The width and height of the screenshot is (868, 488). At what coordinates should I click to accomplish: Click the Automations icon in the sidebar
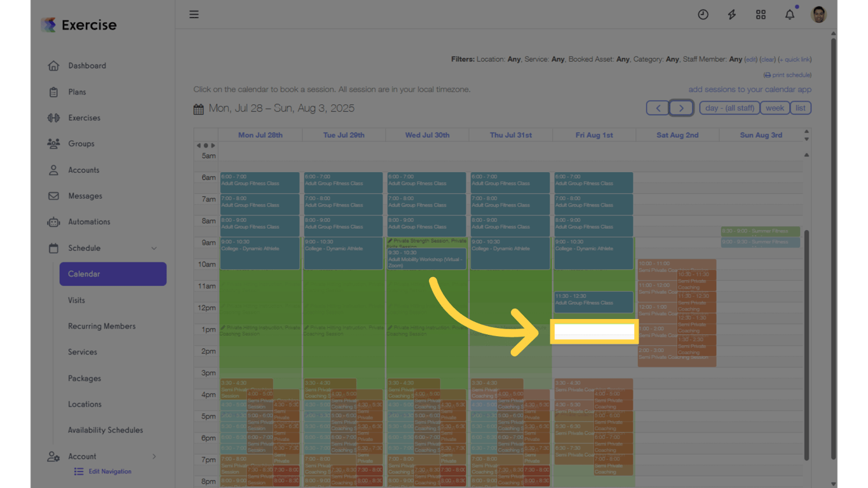pyautogui.click(x=55, y=222)
